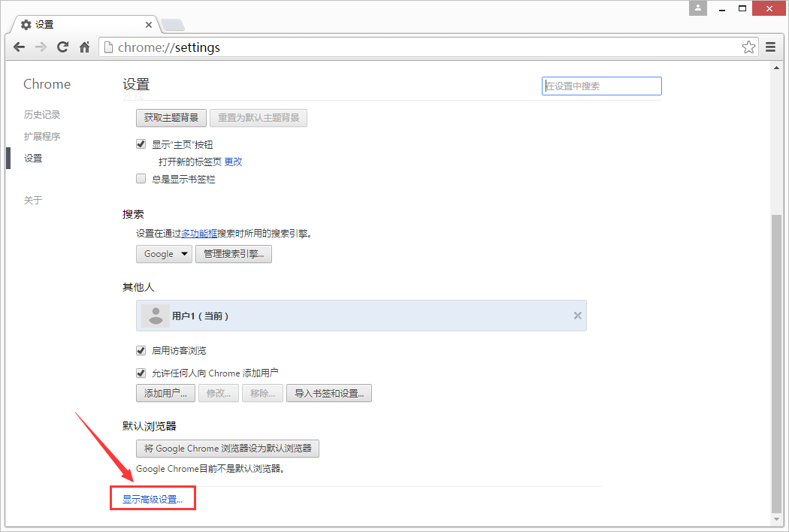
Task: Open the Google search engine dropdown
Action: 164,254
